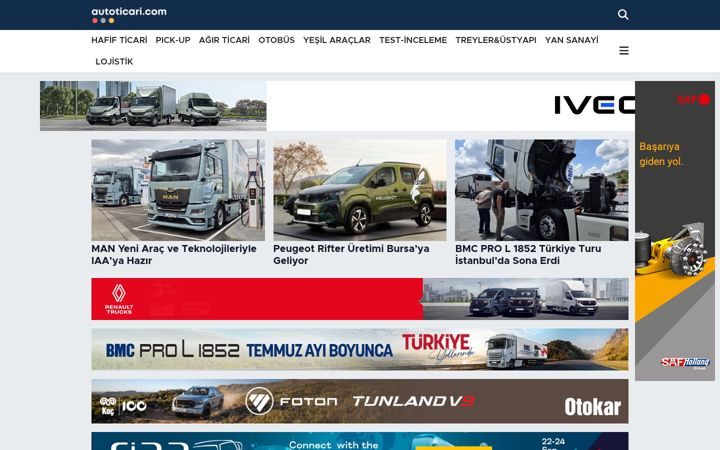Read MAN Yeni Araç ve Teknolojileriyle headline
720x450 pixels.
pyautogui.click(x=174, y=254)
